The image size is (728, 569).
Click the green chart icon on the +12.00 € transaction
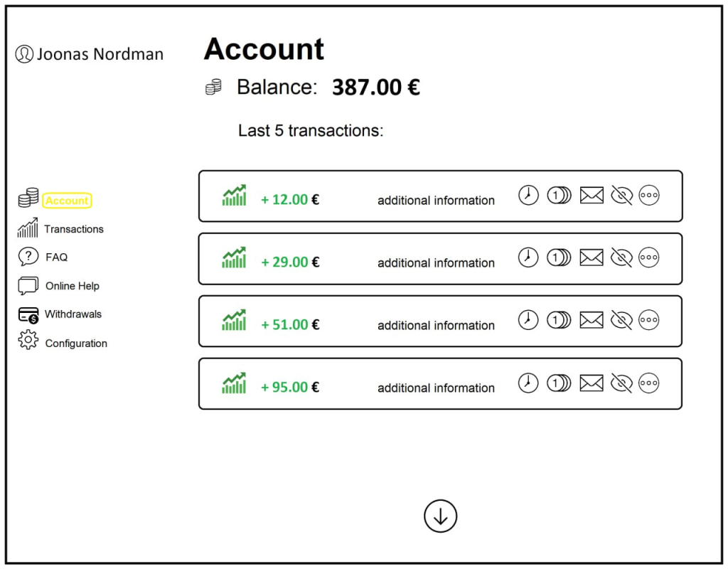234,195
